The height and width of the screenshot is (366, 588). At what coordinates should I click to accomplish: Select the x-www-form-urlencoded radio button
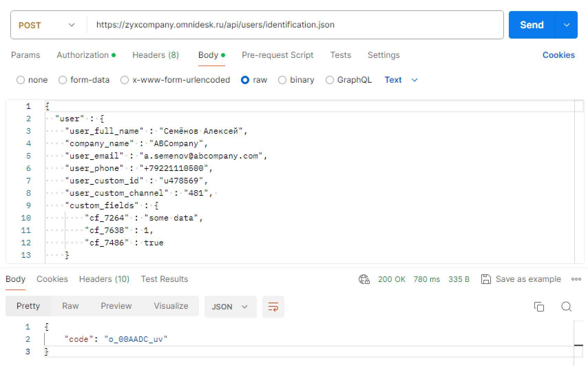point(125,80)
